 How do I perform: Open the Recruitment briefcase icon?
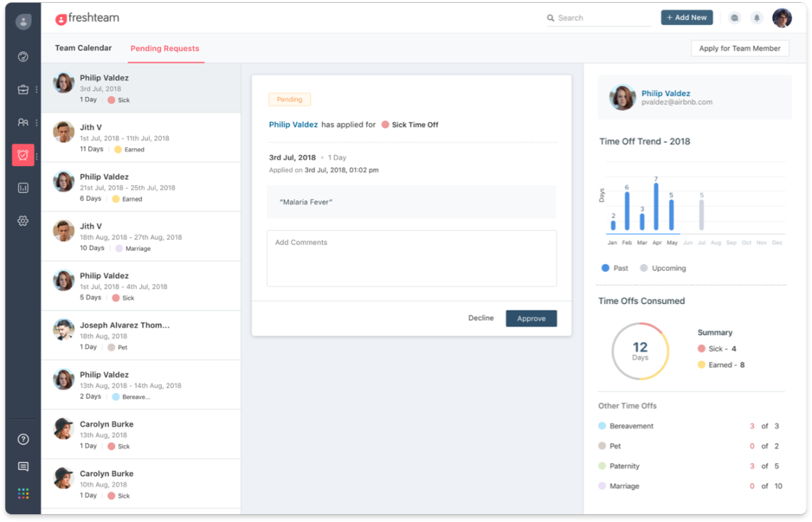pyautogui.click(x=22, y=90)
